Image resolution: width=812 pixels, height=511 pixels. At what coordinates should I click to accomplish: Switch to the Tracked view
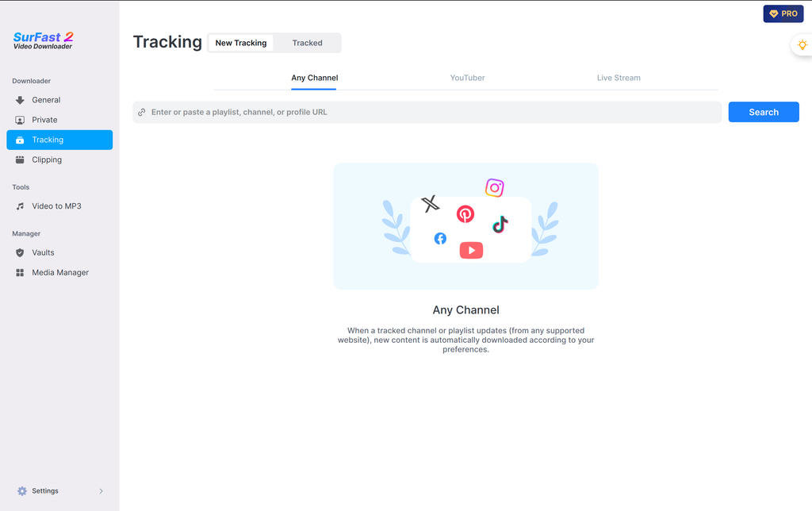[x=307, y=43]
